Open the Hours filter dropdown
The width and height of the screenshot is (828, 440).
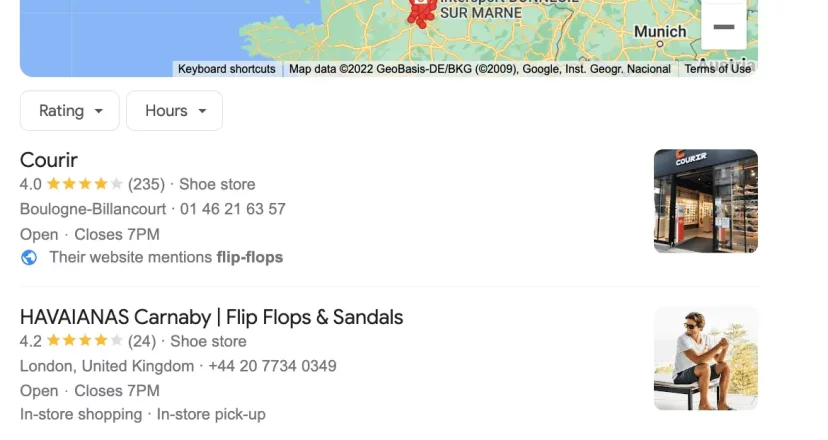point(174,110)
